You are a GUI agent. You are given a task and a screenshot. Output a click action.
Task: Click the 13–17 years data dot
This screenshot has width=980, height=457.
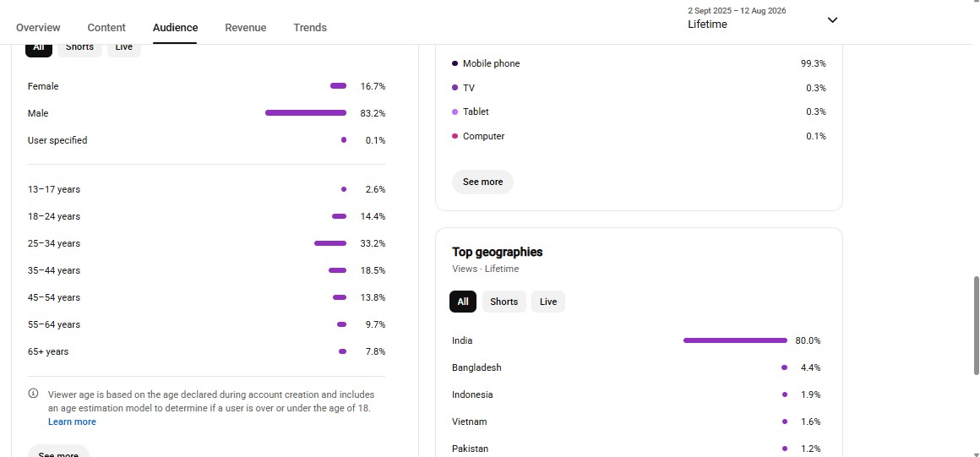344,189
